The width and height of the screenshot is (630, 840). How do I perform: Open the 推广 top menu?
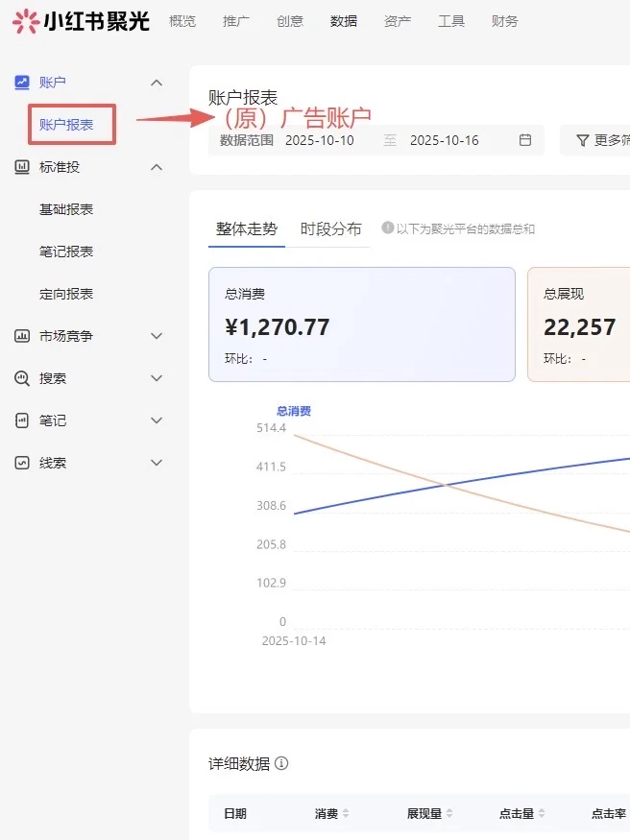coord(235,21)
